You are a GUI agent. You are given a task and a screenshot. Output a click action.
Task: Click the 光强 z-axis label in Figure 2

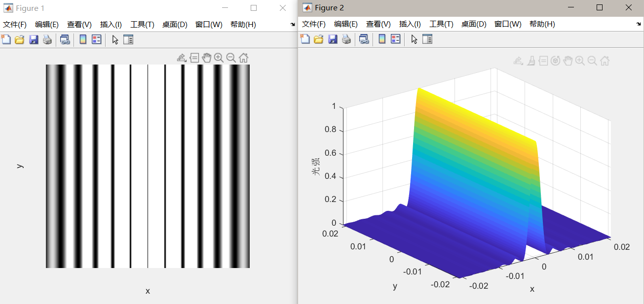pyautogui.click(x=315, y=168)
